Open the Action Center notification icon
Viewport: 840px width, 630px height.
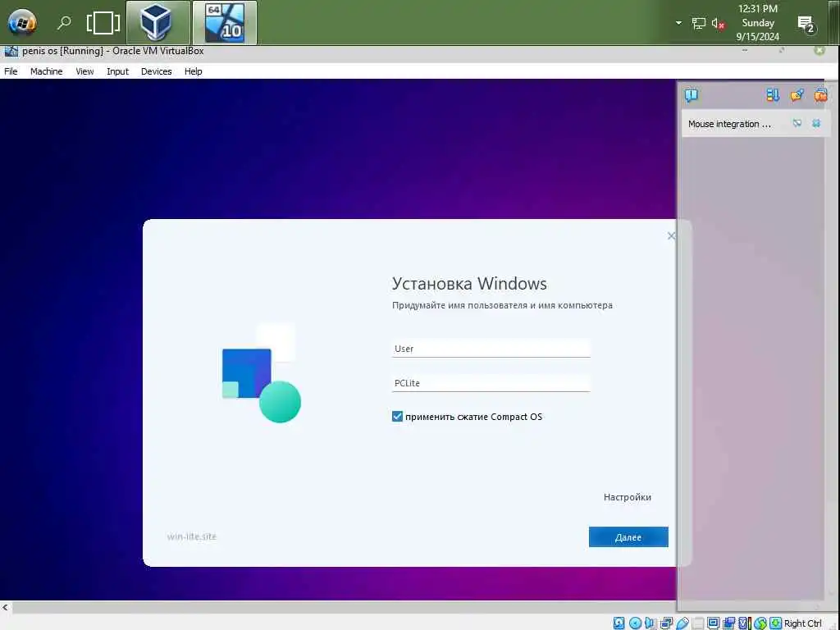pos(806,24)
